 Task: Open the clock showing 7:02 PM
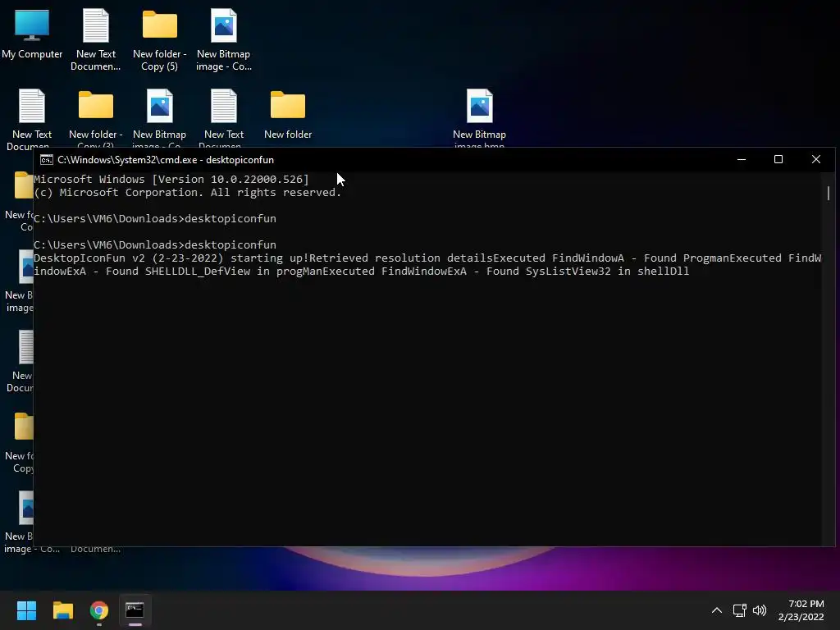tap(801, 610)
